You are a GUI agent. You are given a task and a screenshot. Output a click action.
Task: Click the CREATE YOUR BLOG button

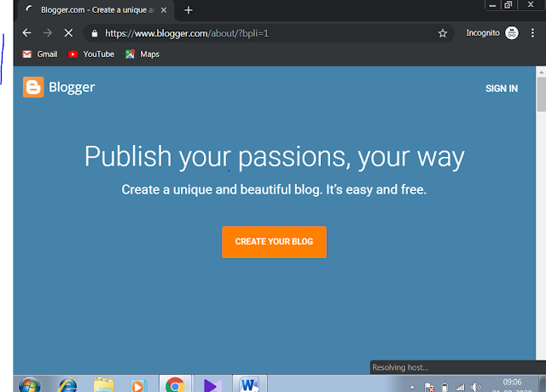274,242
